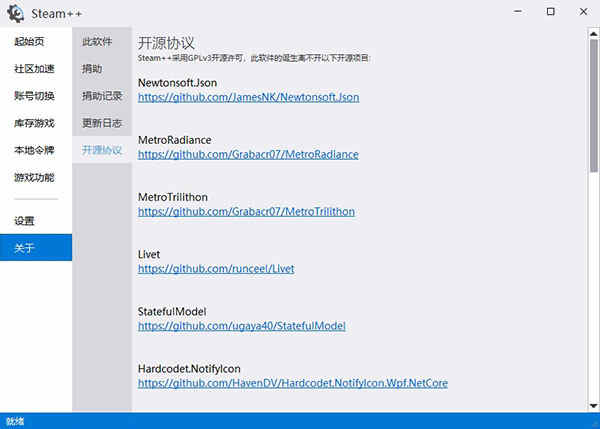
Task: Open 账号切换 account switching
Action: point(36,96)
